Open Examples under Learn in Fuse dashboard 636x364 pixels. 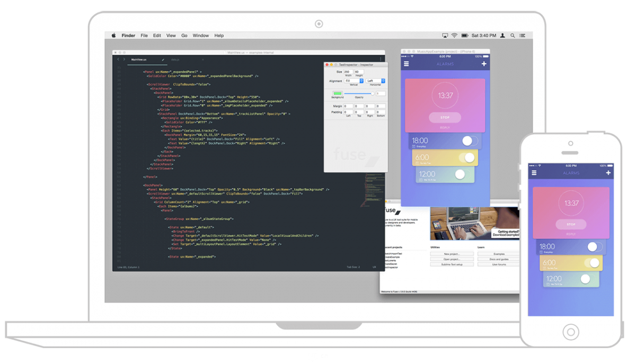pyautogui.click(x=499, y=254)
